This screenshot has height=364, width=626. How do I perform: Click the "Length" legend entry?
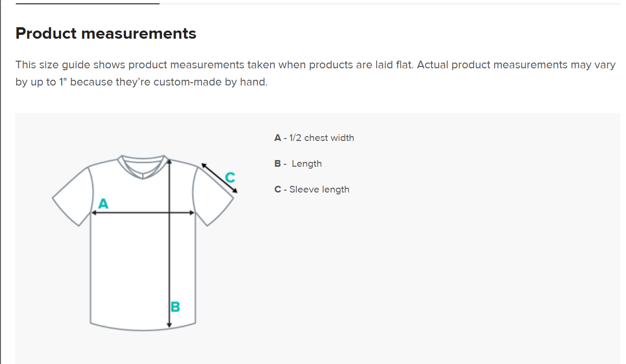point(306,164)
